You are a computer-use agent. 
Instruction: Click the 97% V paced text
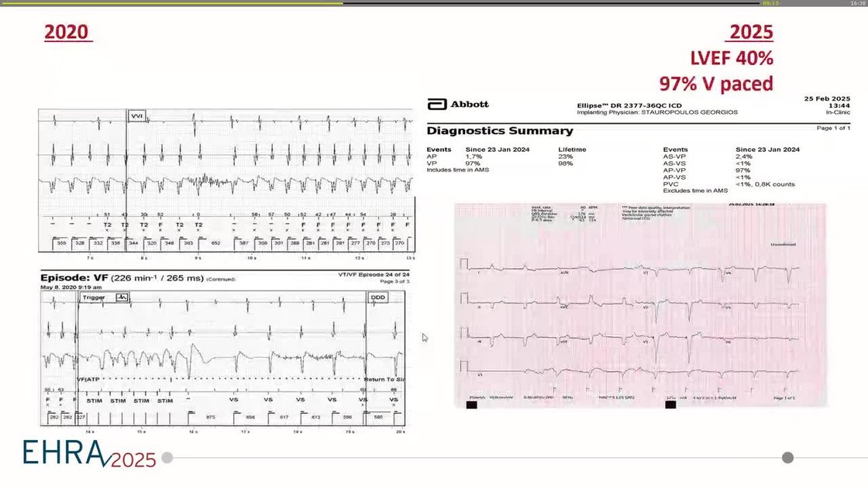point(716,84)
